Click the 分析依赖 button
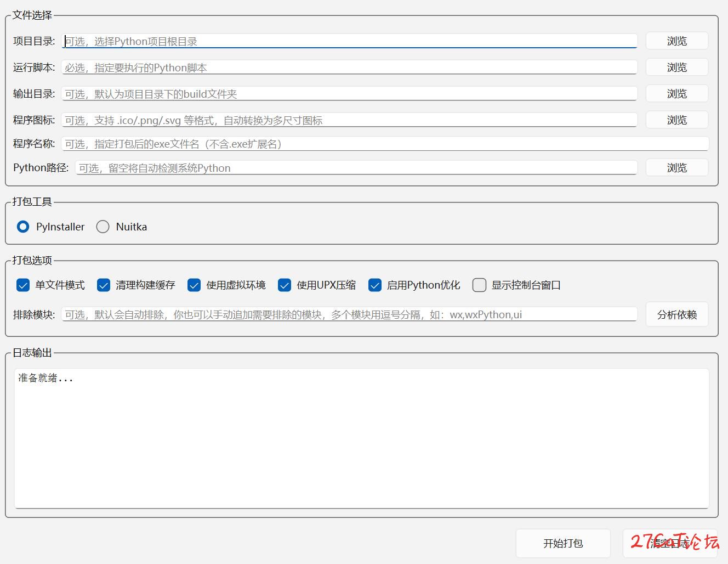This screenshot has width=728, height=564. point(676,315)
